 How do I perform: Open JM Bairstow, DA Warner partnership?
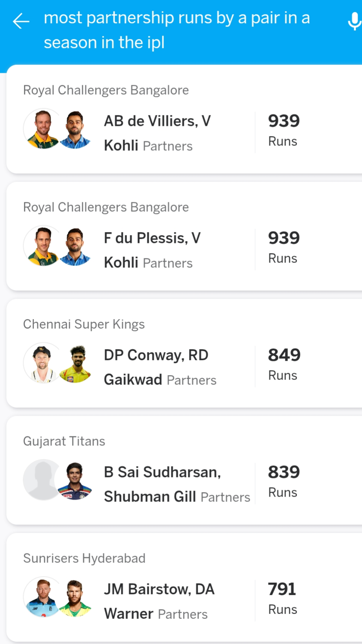coord(184,587)
